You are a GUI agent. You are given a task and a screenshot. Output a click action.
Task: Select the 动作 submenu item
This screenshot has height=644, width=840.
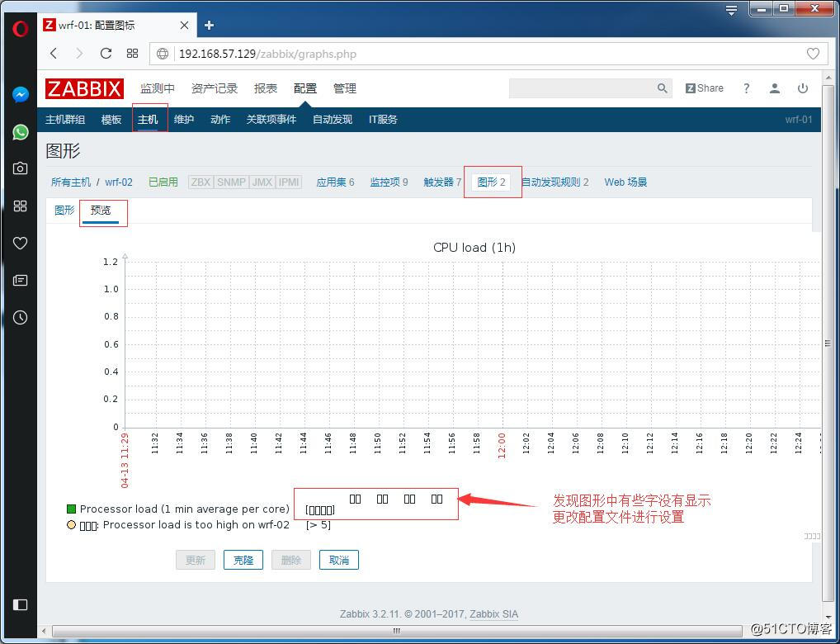pyautogui.click(x=220, y=120)
